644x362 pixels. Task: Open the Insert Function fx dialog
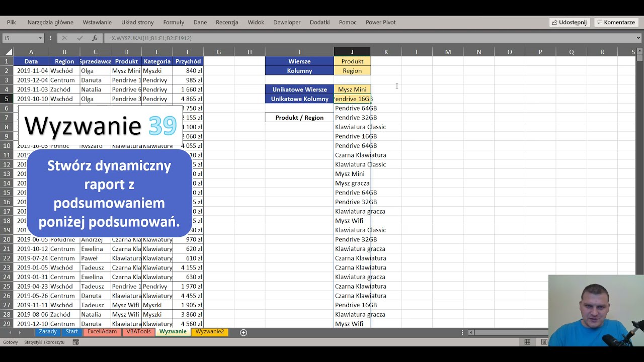(95, 38)
